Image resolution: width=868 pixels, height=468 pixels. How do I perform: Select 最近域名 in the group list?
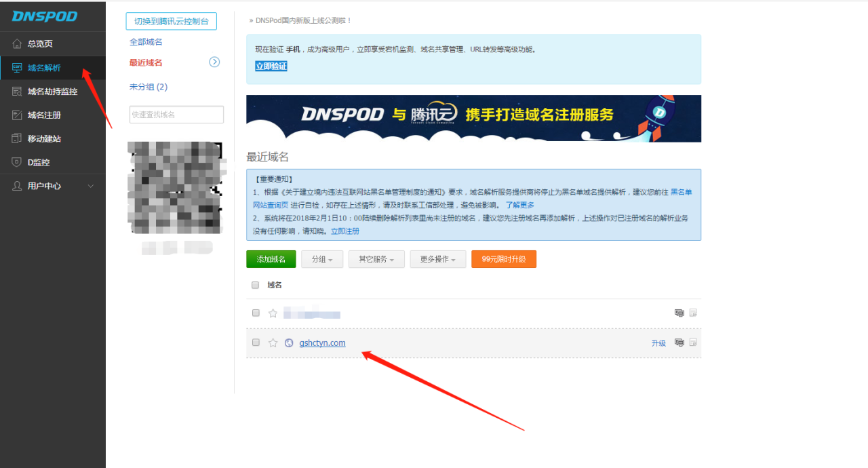point(146,62)
